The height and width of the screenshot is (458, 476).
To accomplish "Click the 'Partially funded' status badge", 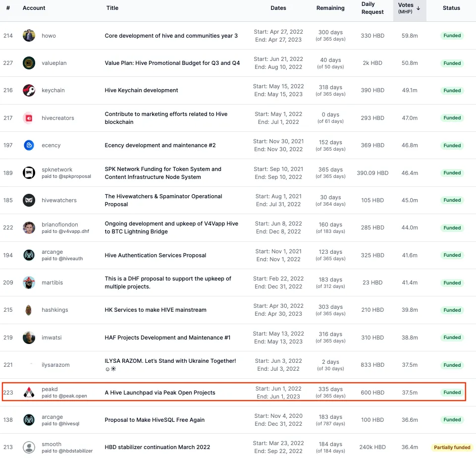I will click(452, 447).
